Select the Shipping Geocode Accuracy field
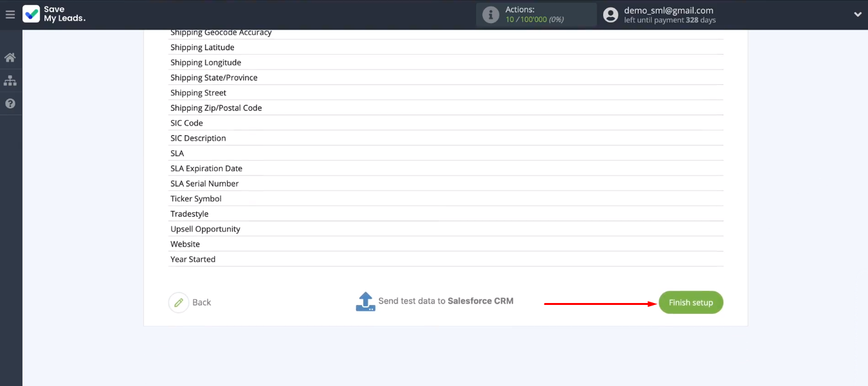Viewport: 868px width, 386px height. point(446,32)
